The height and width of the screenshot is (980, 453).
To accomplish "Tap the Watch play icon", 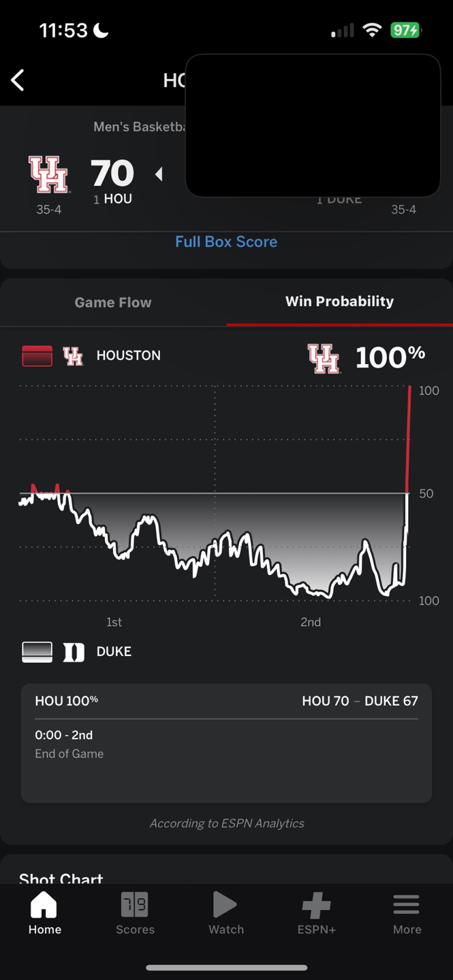I will (x=225, y=906).
